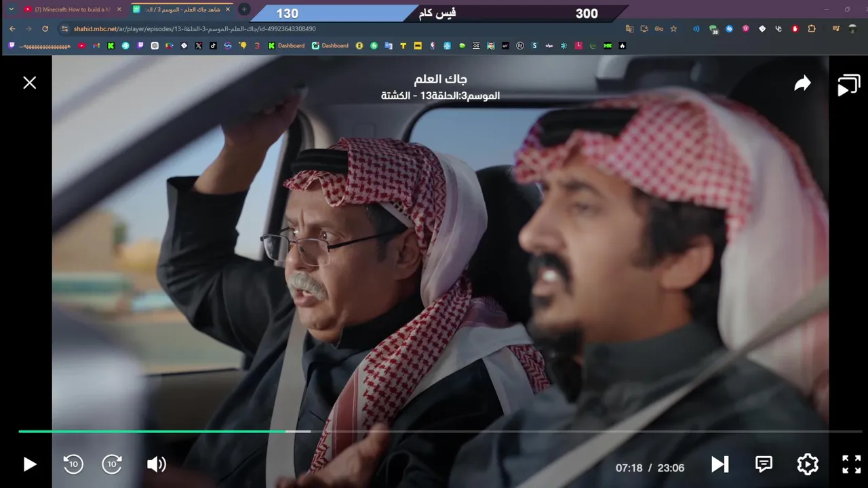Viewport: 868px width, 488px height.
Task: Open the media control music icon
Action: click(836, 28)
